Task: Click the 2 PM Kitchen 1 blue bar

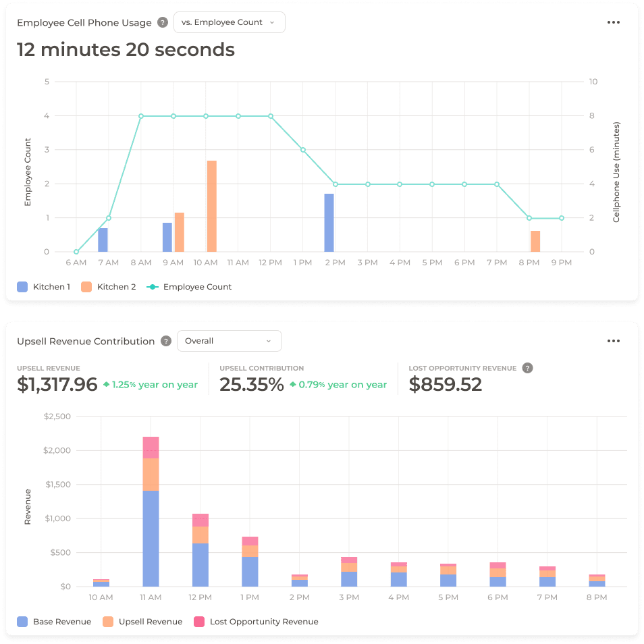Action: click(x=329, y=223)
